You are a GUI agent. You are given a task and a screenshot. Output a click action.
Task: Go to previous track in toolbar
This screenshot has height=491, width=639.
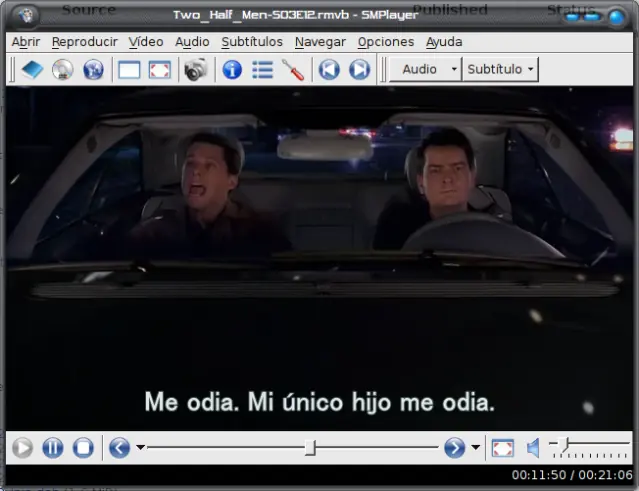click(329, 70)
